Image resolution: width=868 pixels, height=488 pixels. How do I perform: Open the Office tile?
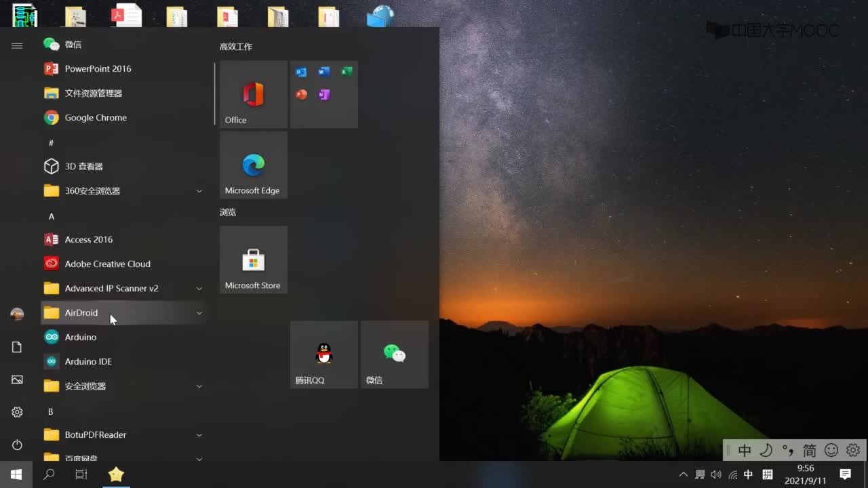[254, 94]
